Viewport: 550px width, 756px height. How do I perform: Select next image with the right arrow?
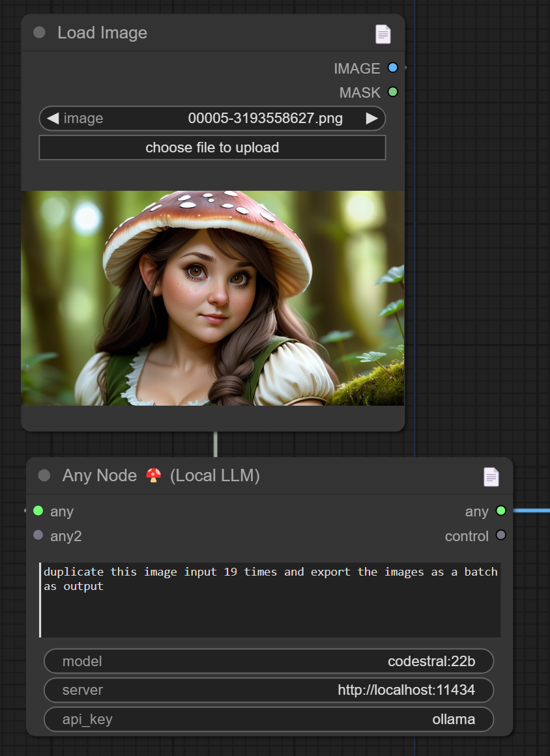371,119
